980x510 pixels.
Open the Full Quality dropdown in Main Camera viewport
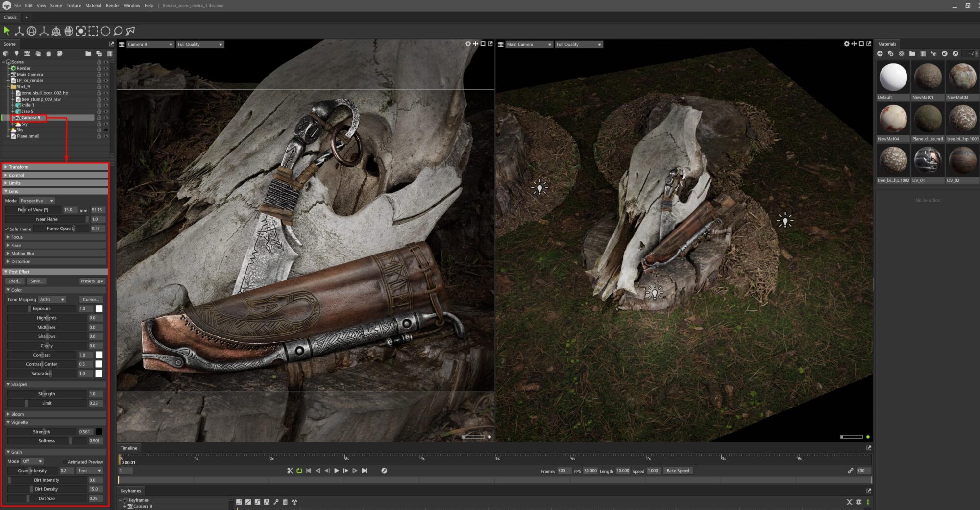pyautogui.click(x=578, y=44)
